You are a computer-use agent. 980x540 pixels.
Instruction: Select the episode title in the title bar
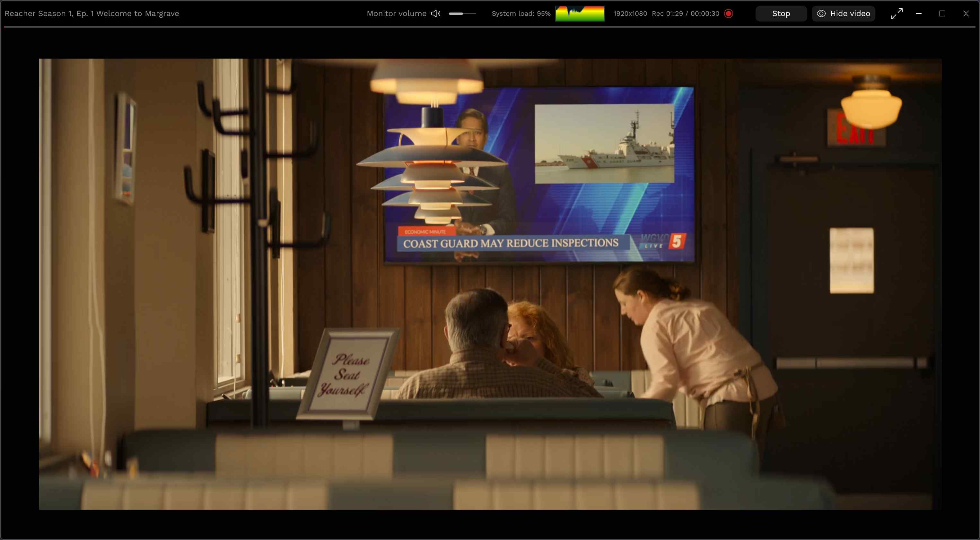[x=91, y=13]
